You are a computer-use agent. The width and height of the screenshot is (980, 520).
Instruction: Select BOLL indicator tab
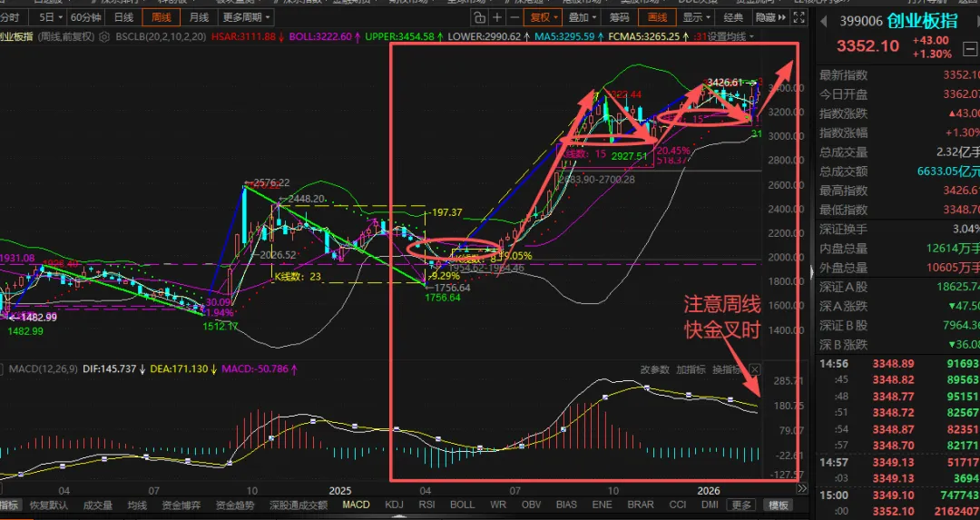[x=463, y=505]
